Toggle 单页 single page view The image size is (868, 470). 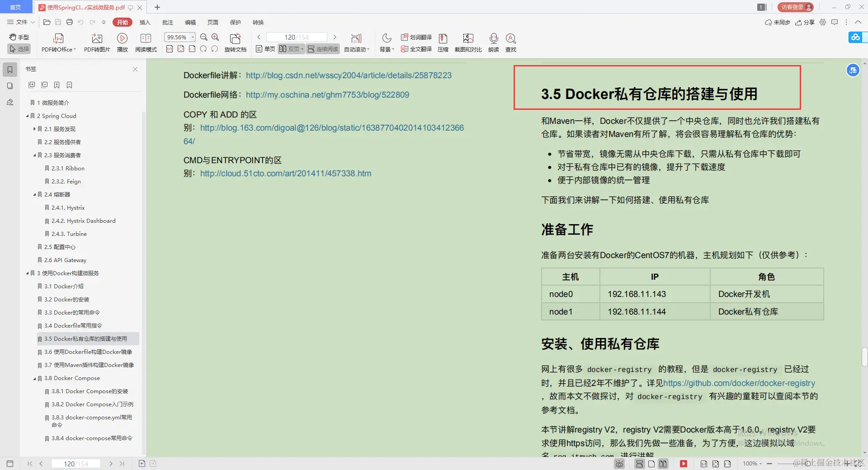pyautogui.click(x=265, y=49)
